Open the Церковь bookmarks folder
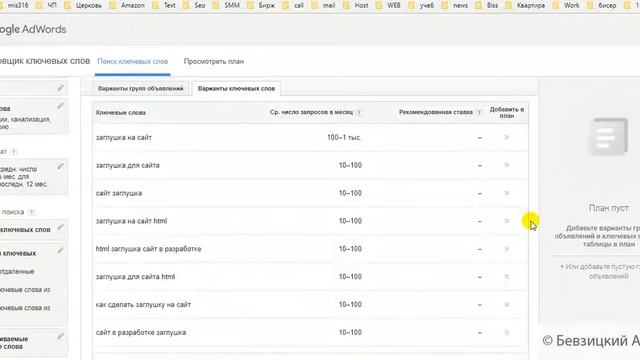 [84, 5]
